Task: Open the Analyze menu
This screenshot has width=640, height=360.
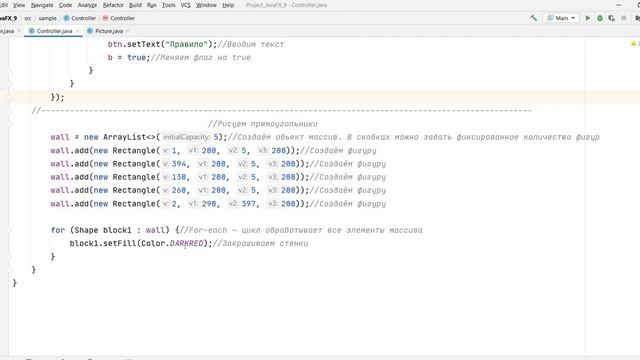Action: pos(87,5)
